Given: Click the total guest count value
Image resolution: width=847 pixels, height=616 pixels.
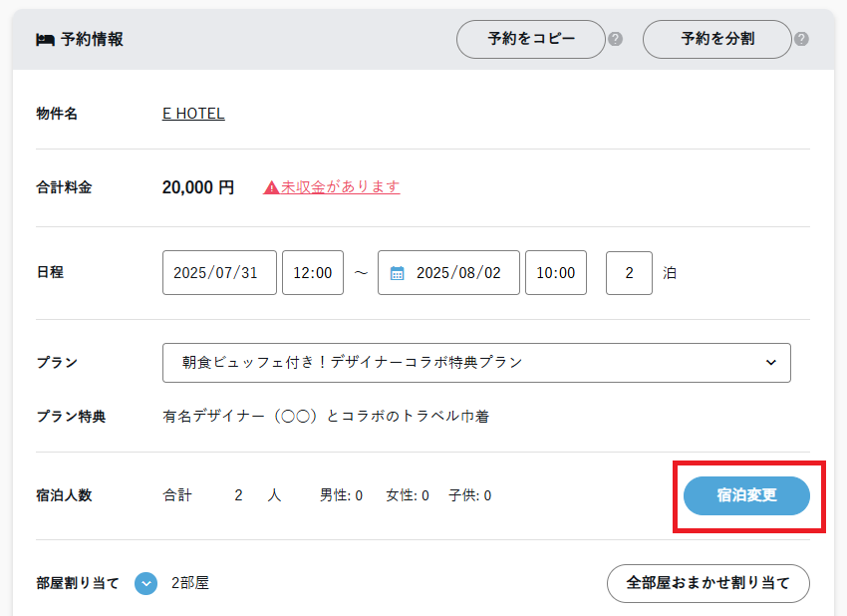Looking at the screenshot, I should coord(239,495).
